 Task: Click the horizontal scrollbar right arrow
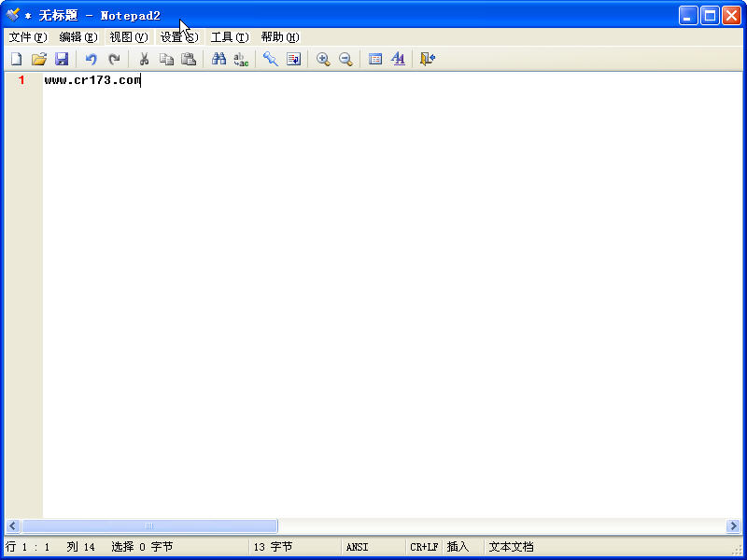point(733,525)
